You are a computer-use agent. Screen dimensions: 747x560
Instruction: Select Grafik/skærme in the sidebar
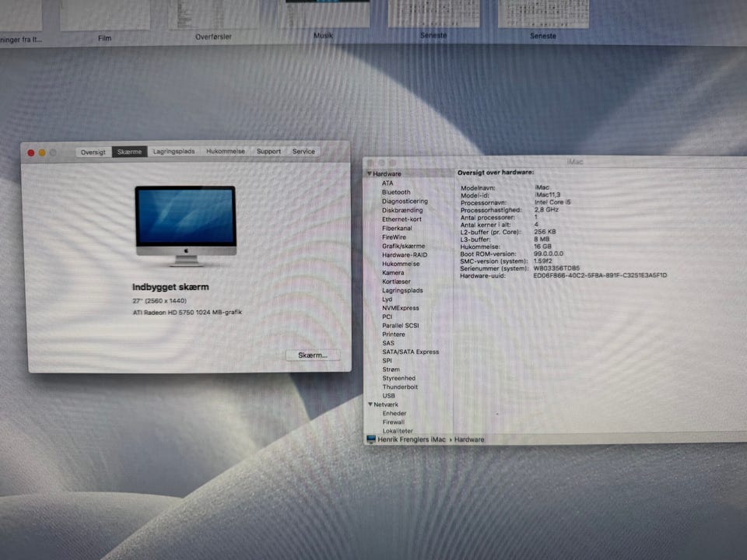click(403, 247)
